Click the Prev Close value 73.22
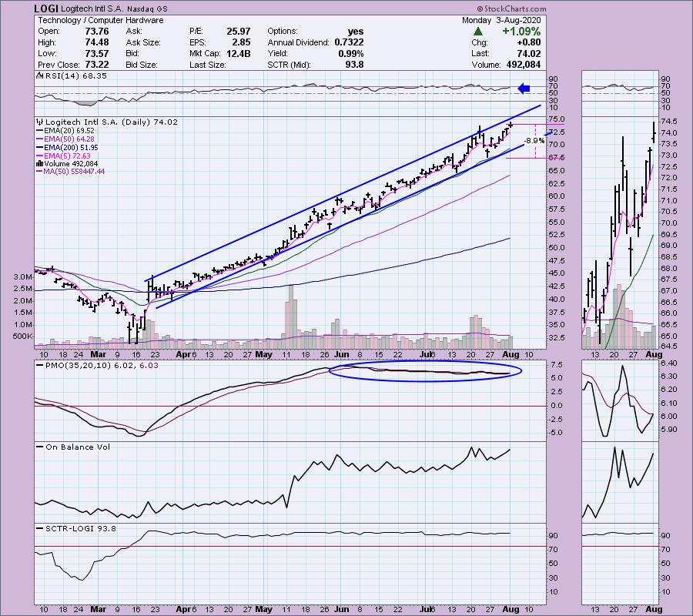Viewport: 693px width, 616px height. click(97, 65)
